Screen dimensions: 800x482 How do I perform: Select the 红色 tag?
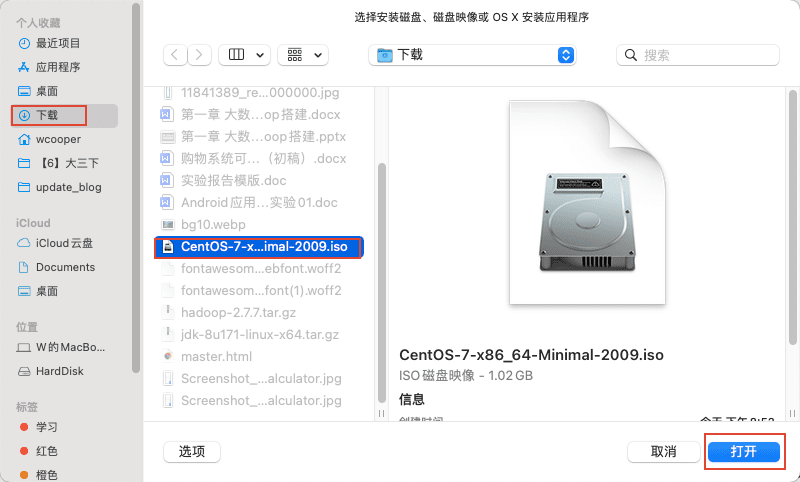pyautogui.click(x=47, y=451)
